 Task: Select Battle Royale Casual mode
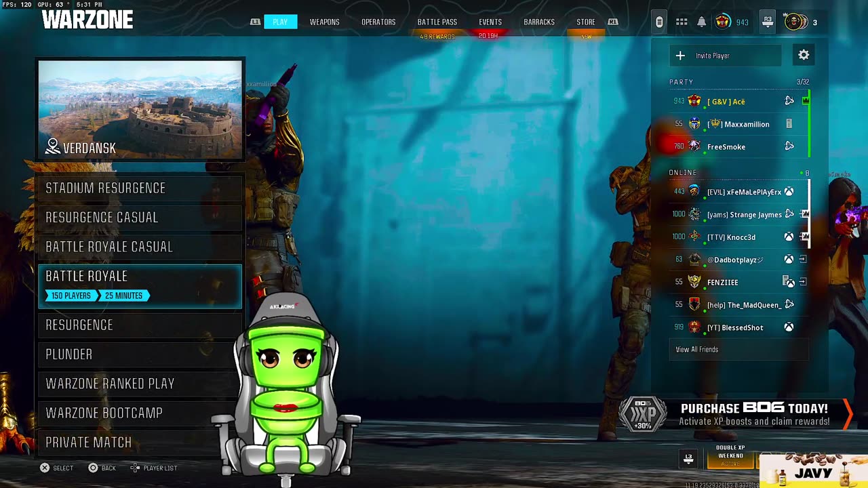tap(140, 247)
